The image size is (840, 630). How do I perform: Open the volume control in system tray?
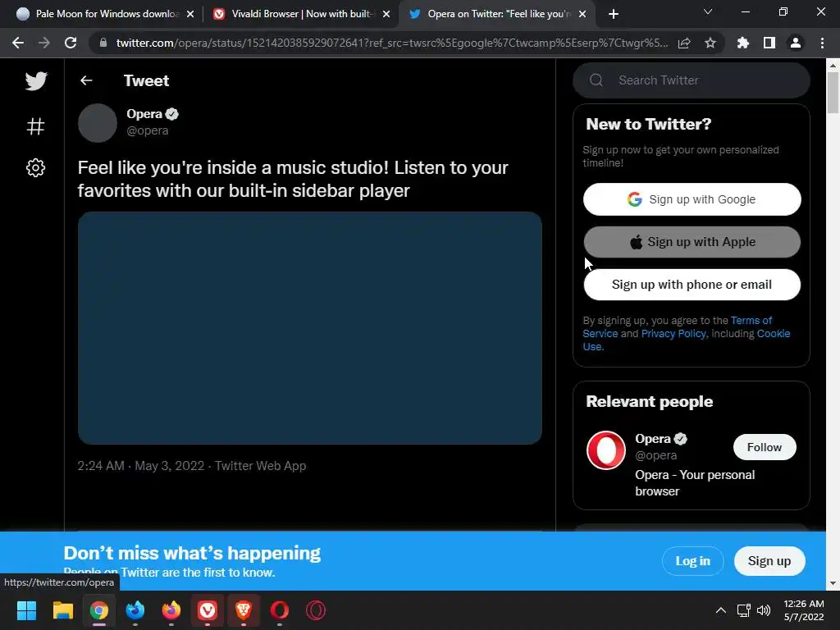tap(764, 610)
